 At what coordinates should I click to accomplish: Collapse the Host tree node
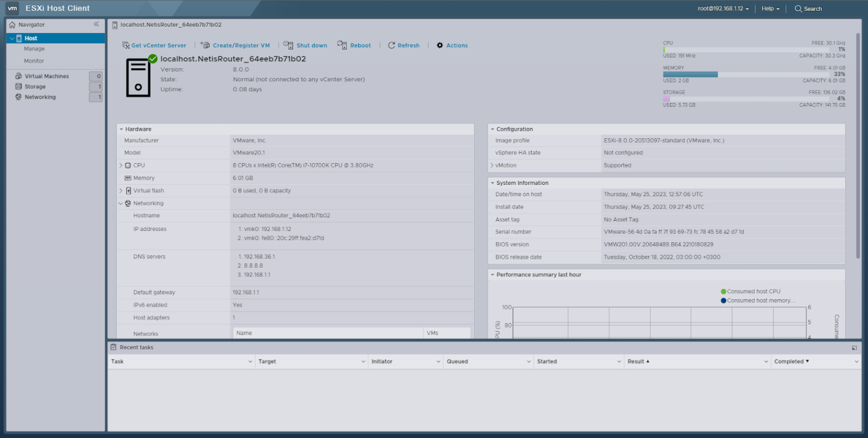click(11, 38)
